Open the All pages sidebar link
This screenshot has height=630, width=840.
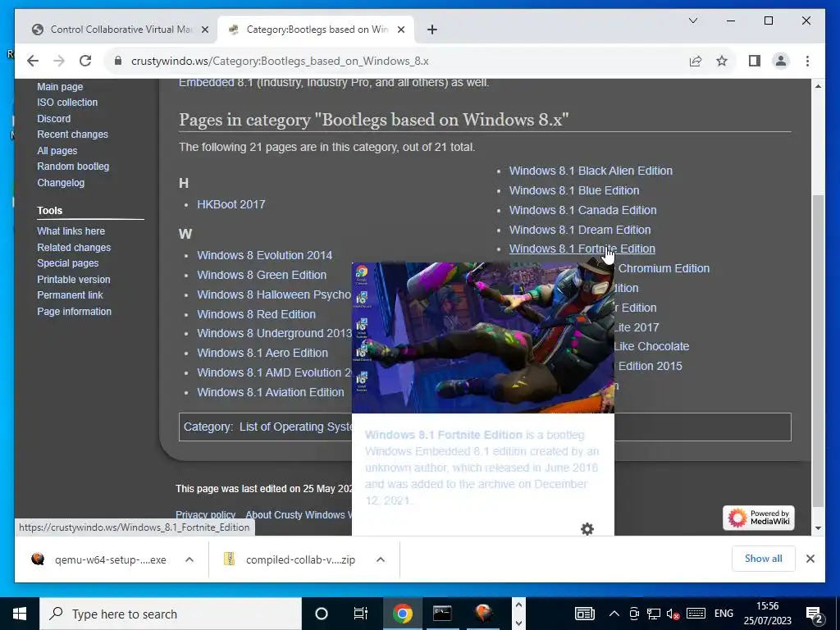[57, 151]
